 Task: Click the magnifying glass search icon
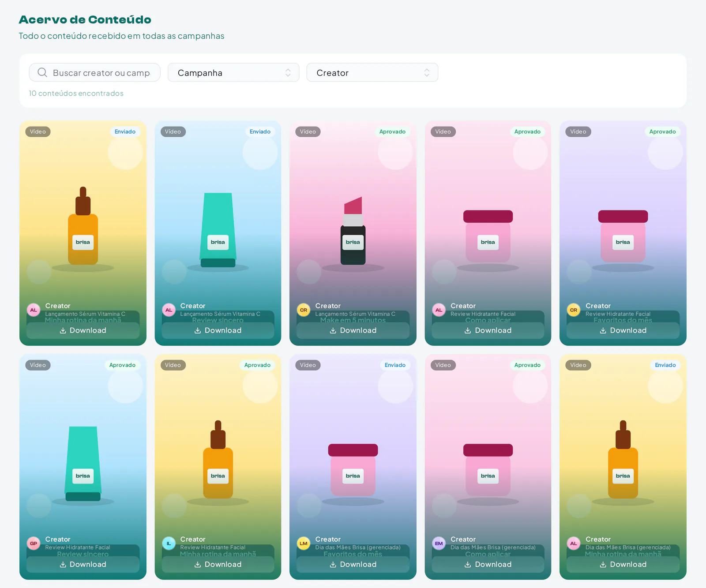pyautogui.click(x=42, y=72)
